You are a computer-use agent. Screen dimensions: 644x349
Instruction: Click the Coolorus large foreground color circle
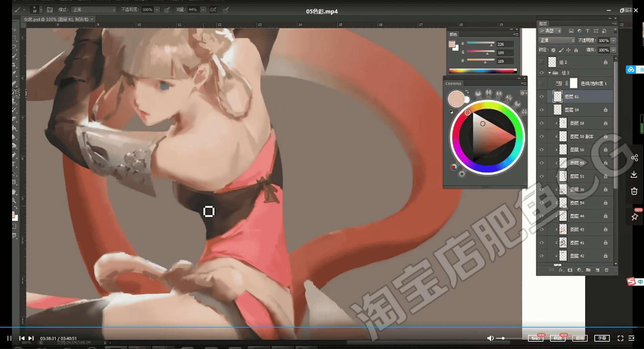tap(456, 99)
